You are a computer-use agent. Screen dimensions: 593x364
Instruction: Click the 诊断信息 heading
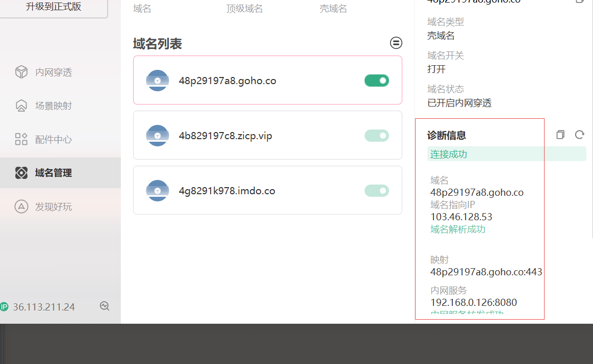447,135
